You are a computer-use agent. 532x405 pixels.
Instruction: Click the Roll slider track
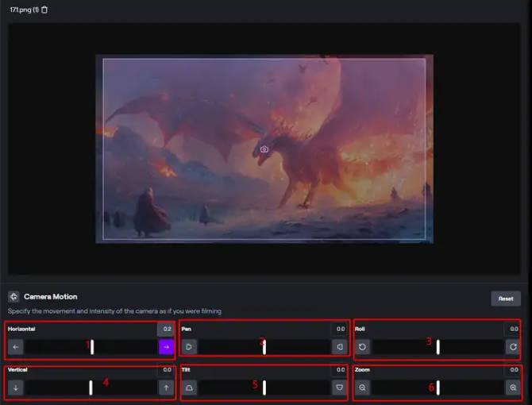pyautogui.click(x=468, y=347)
